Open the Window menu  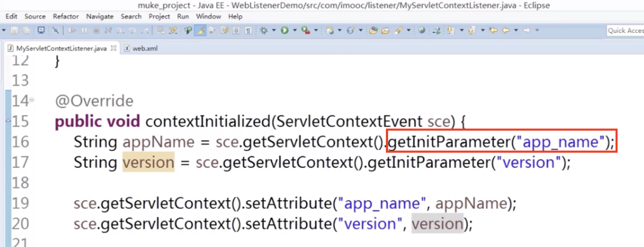(208, 16)
